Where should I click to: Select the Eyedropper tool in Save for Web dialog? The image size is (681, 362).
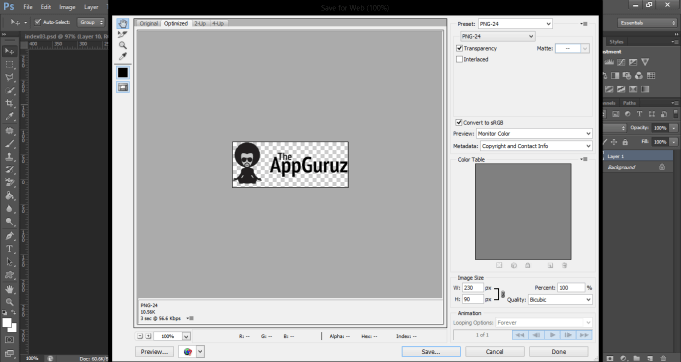click(x=123, y=56)
